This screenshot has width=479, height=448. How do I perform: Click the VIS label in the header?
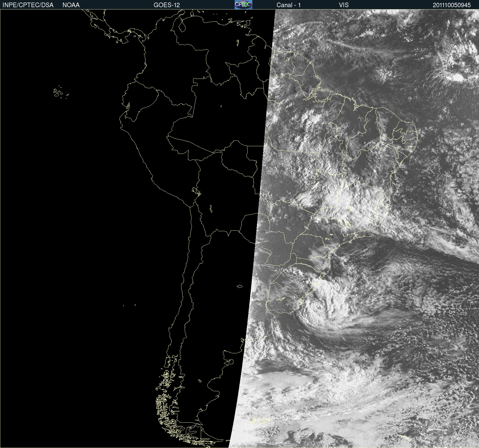(x=344, y=5)
